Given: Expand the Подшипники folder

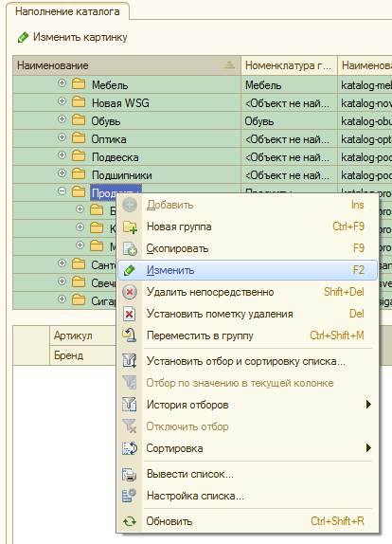Looking at the screenshot, I should coord(62,173).
